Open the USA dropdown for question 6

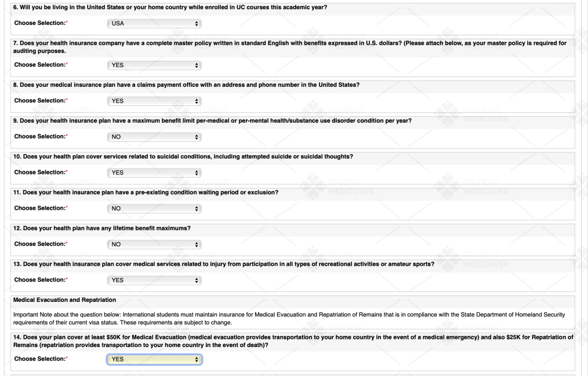point(154,24)
